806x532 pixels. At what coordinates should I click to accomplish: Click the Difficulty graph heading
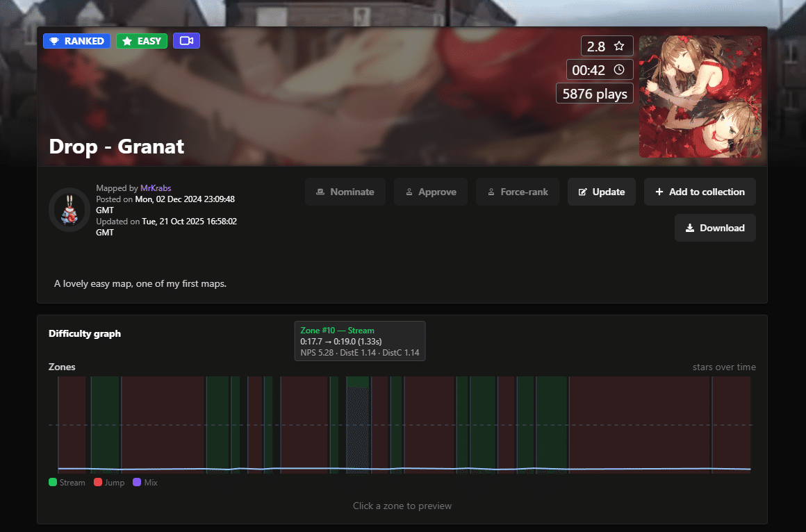pos(85,333)
